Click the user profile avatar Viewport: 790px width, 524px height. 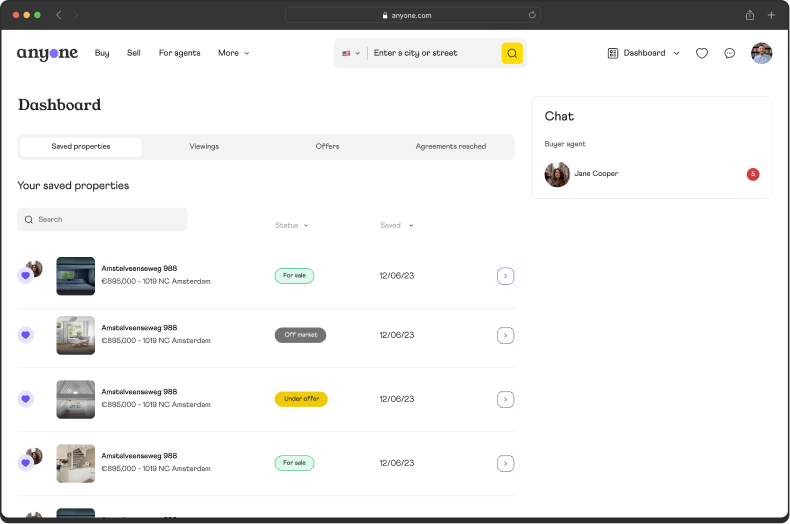click(762, 53)
